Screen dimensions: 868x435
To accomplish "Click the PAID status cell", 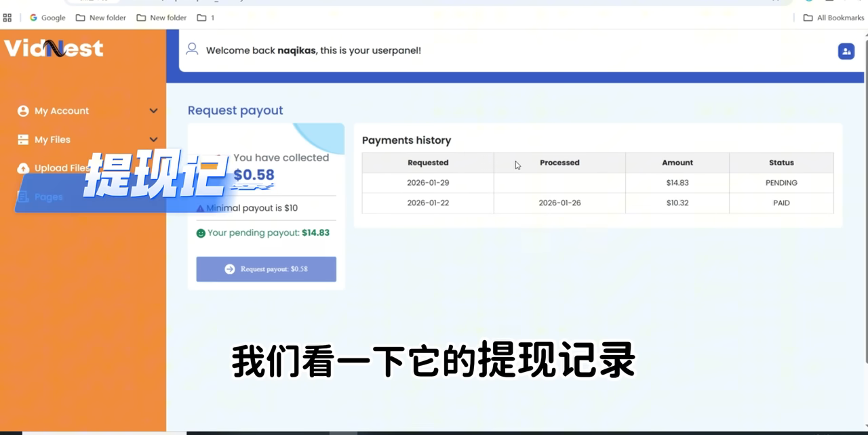I will click(x=781, y=203).
